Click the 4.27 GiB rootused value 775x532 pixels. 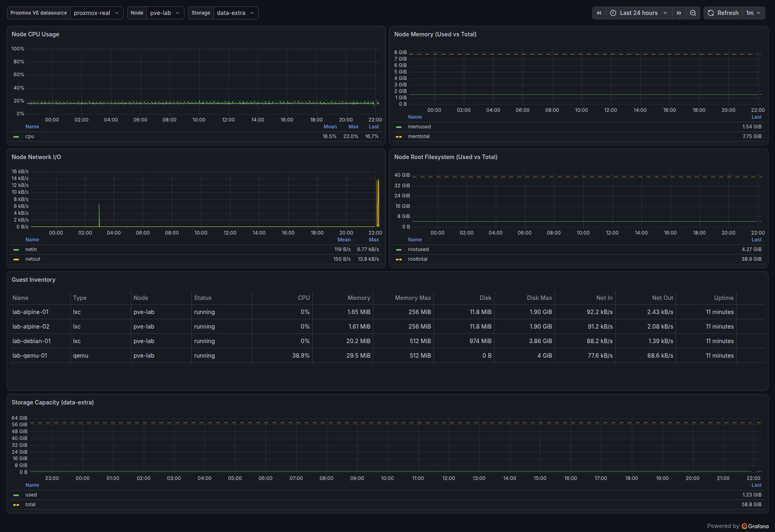(x=752, y=249)
